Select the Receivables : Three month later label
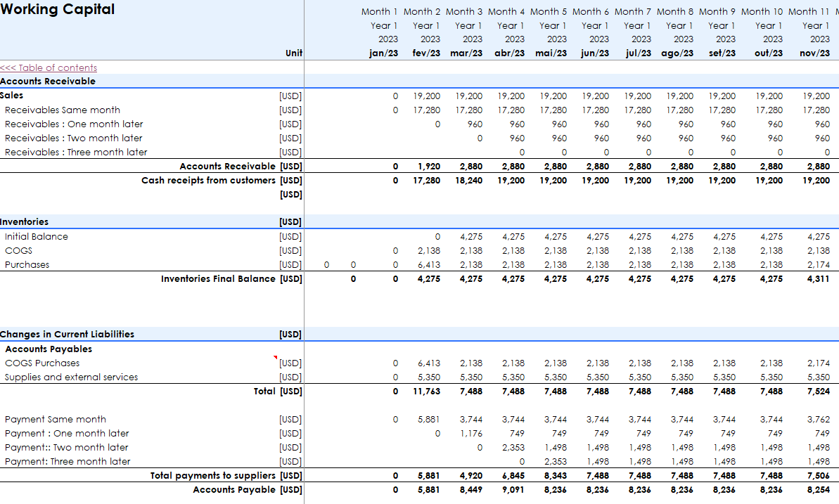 [76, 152]
